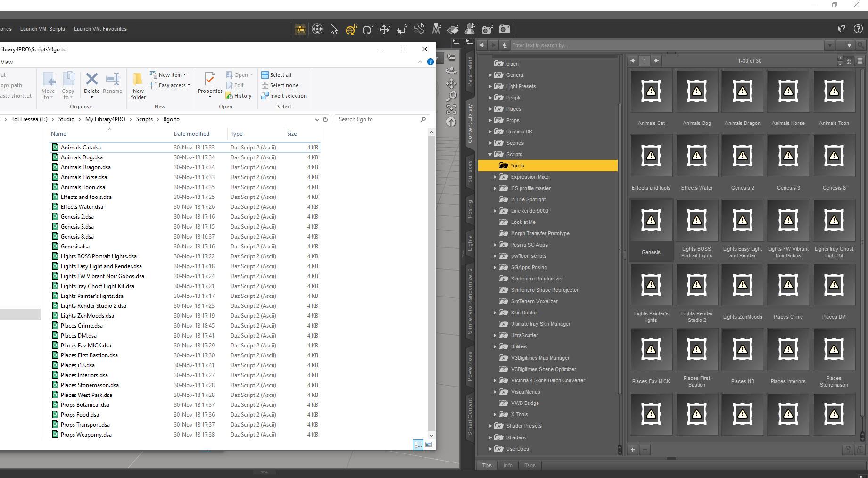
Task: Click the viewport frame selection icon
Action: pyautogui.click(x=451, y=109)
